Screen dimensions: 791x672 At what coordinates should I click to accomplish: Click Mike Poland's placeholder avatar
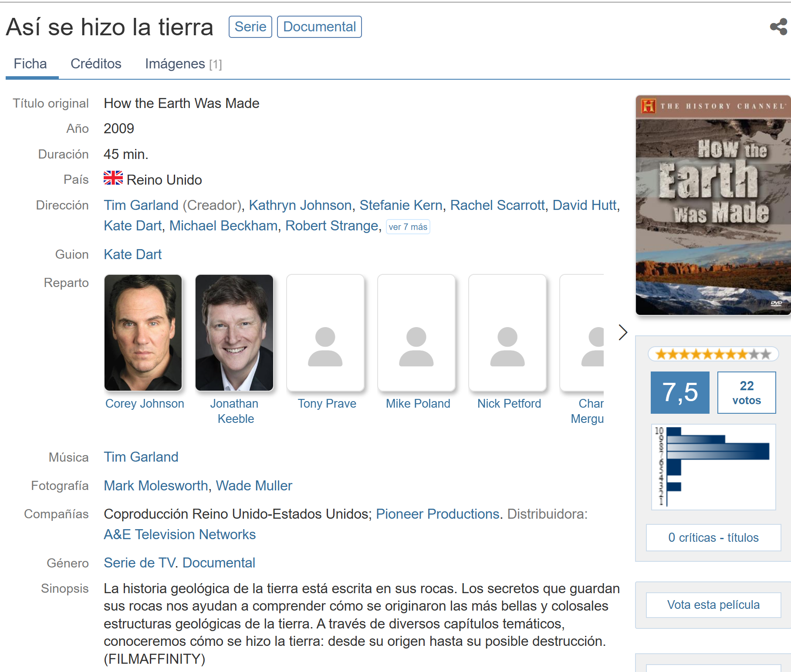(x=416, y=333)
